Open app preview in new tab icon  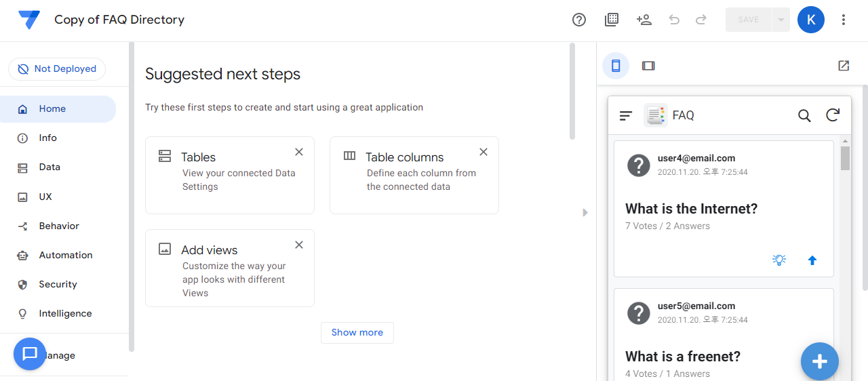coord(844,66)
